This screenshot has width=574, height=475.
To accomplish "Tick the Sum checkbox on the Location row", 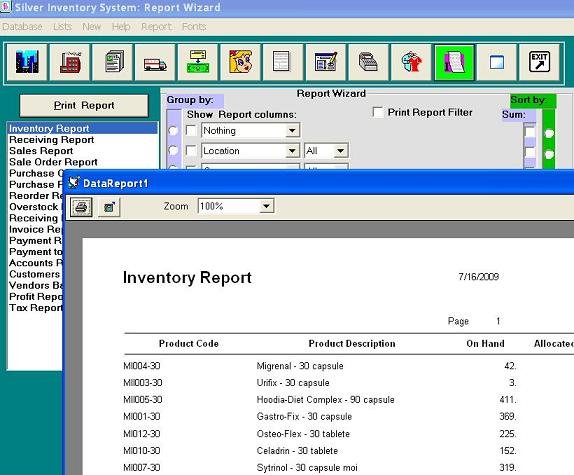I will click(530, 152).
